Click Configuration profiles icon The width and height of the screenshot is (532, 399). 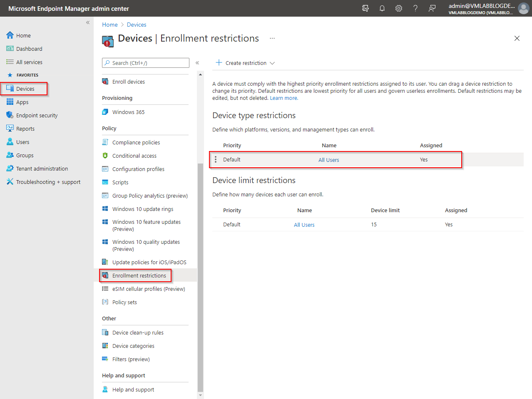(x=105, y=169)
